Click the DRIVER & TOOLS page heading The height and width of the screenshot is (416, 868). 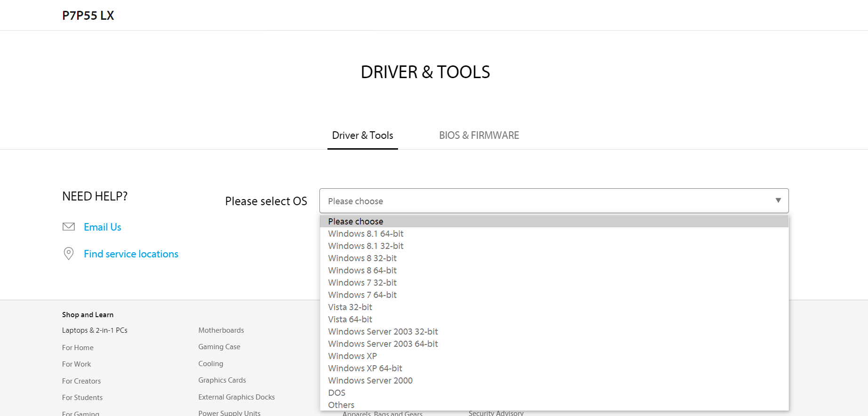tap(425, 72)
